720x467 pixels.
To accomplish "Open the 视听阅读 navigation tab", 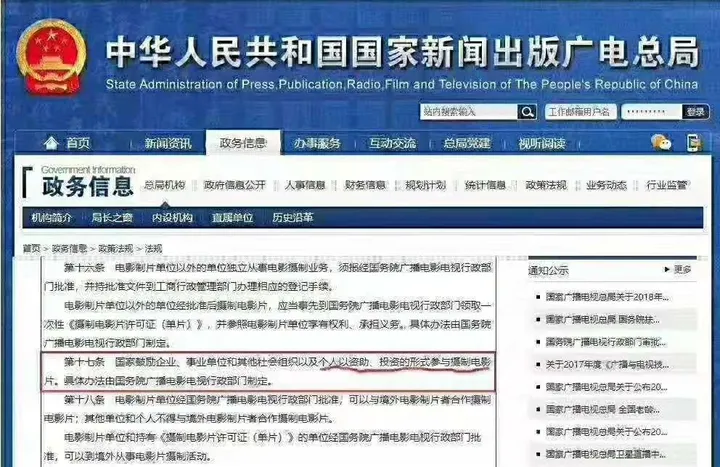I will coord(542,143).
